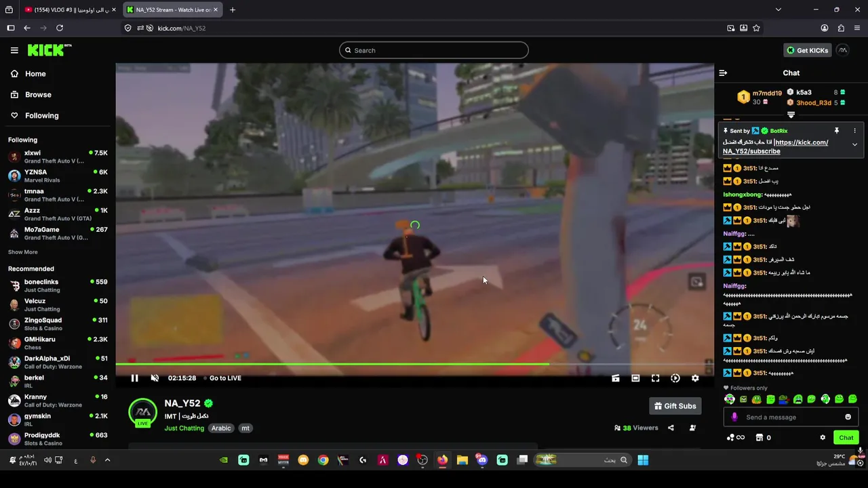Unmute the stream volume
This screenshot has height=488, width=868.
click(x=155, y=378)
